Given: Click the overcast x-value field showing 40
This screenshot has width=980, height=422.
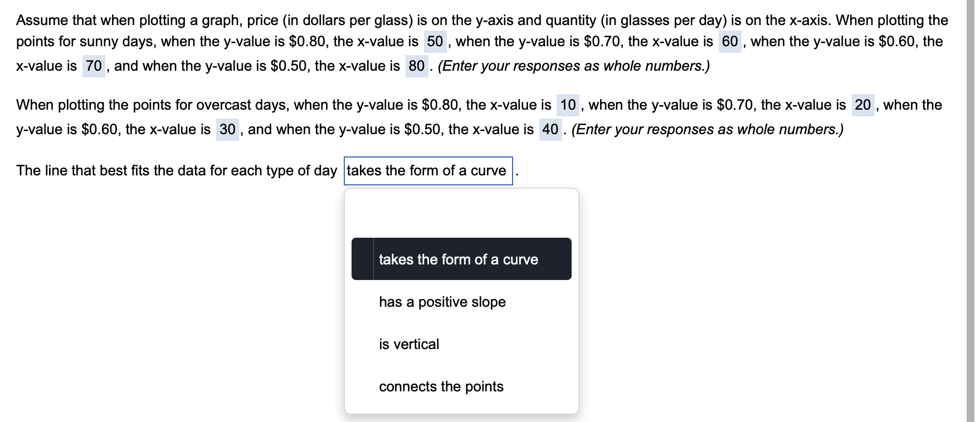Looking at the screenshot, I should (x=550, y=129).
